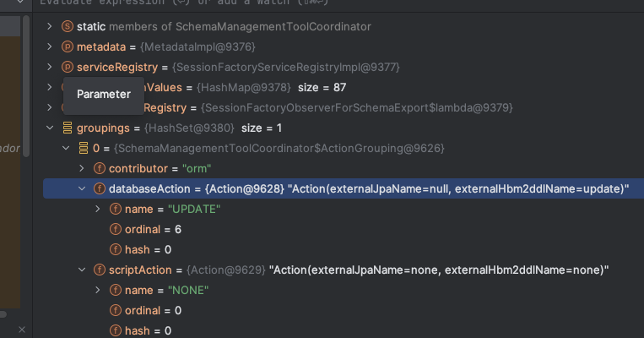This screenshot has height=338, width=644.
Task: Expand the metadata variable
Action: click(50, 46)
